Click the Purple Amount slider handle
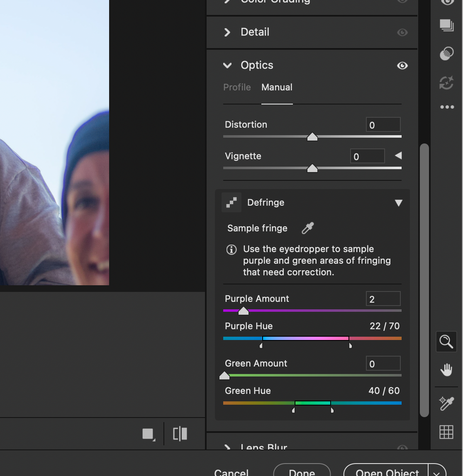 tap(244, 311)
